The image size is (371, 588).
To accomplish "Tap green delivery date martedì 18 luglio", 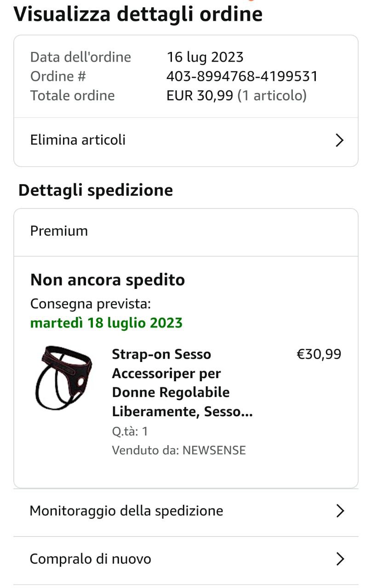I will click(x=106, y=323).
